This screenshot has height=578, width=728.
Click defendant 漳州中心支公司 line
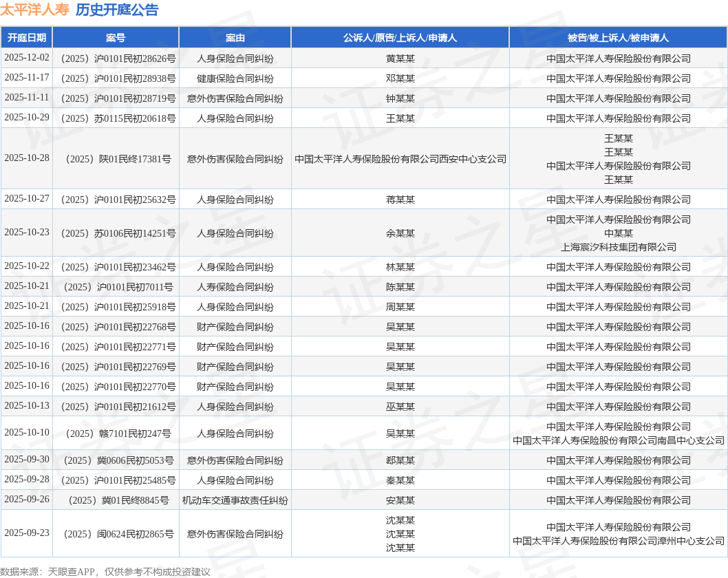click(x=619, y=541)
